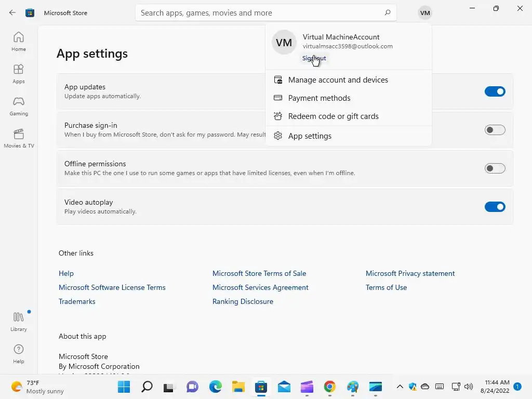Open Microsoft Store Terms of Sale link

(259, 273)
